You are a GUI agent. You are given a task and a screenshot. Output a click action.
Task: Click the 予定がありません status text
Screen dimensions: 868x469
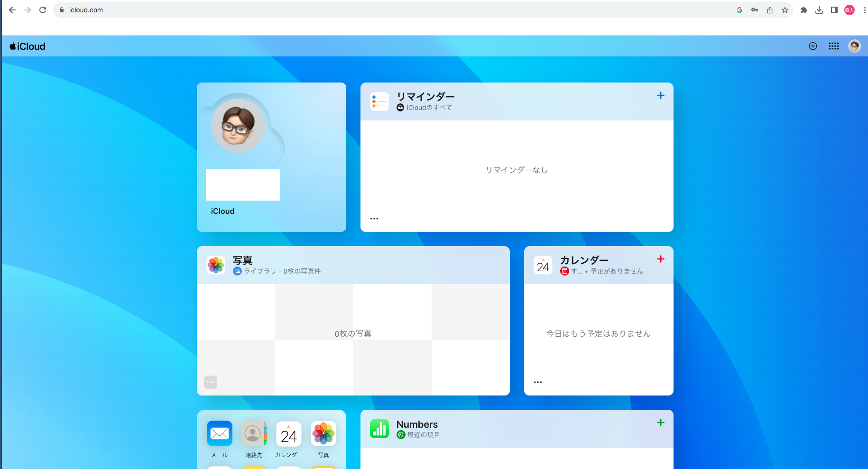pos(617,271)
